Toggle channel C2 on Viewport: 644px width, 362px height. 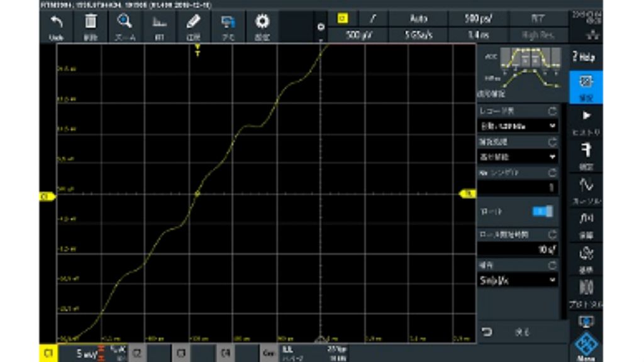[x=136, y=354]
